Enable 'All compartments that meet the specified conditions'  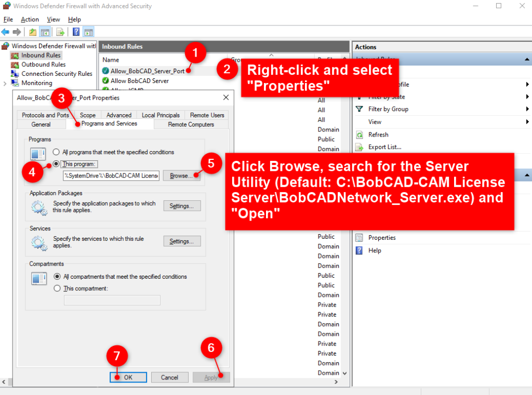click(x=57, y=276)
